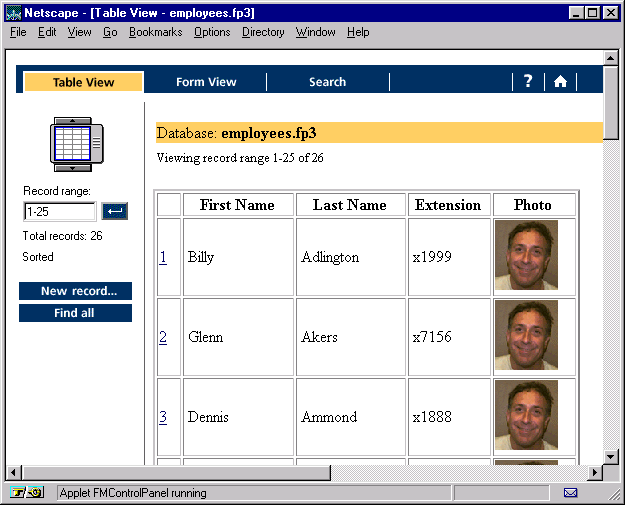625x505 pixels.
Task: Click the horizontal scrollbar right arrow
Action: (x=595, y=473)
